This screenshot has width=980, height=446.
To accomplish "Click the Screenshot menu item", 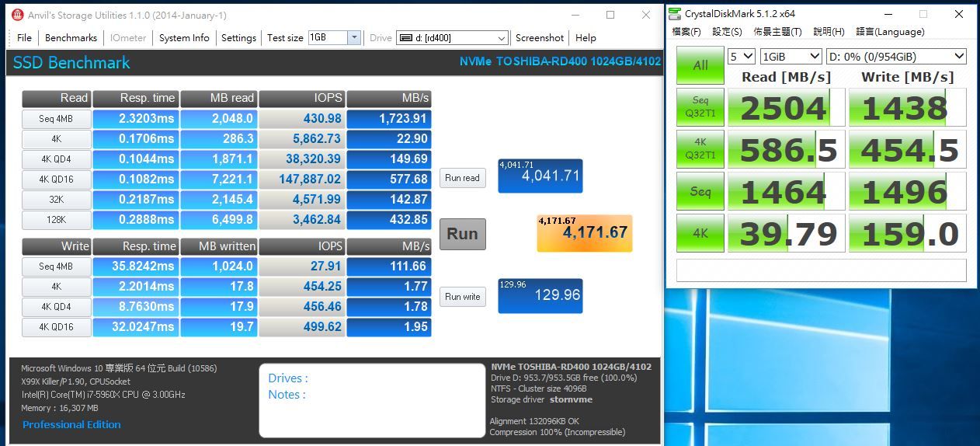I will click(540, 37).
